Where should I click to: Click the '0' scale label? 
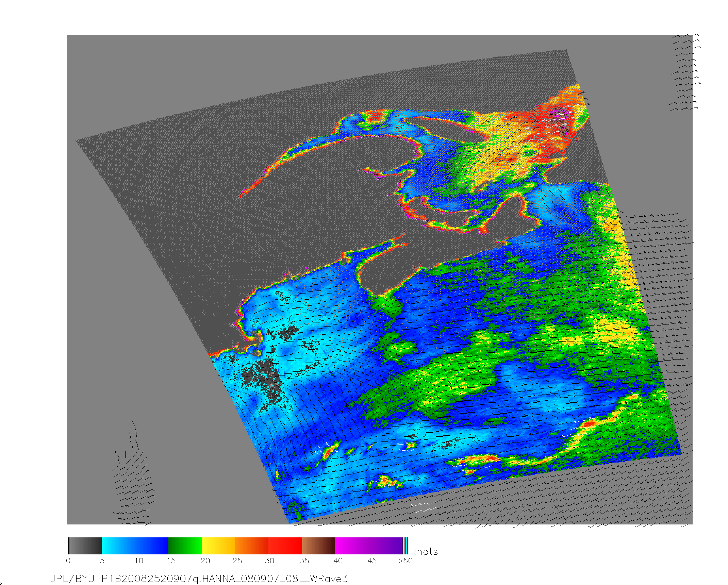(68, 561)
